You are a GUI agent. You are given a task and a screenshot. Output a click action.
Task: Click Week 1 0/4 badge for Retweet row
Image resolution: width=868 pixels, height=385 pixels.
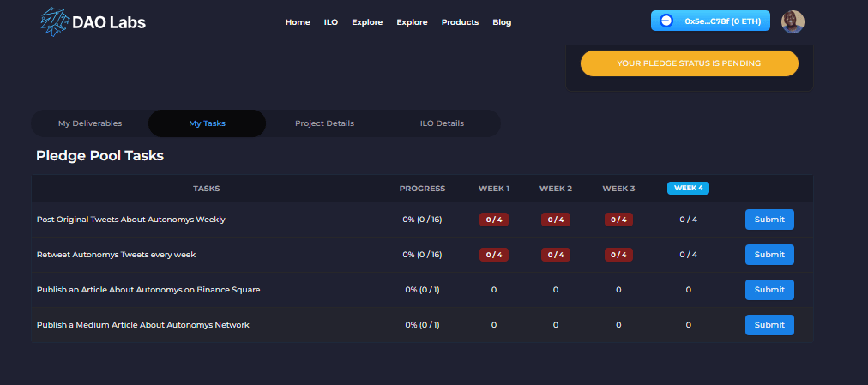click(x=494, y=255)
